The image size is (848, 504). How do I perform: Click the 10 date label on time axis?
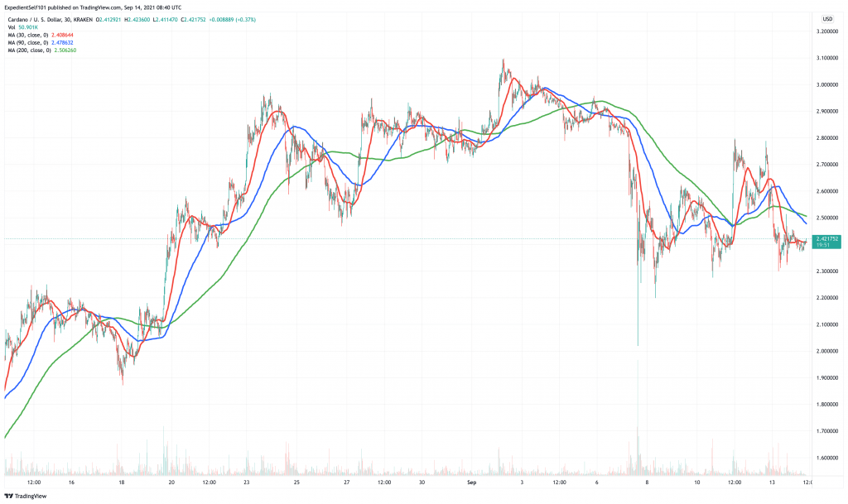(696, 482)
